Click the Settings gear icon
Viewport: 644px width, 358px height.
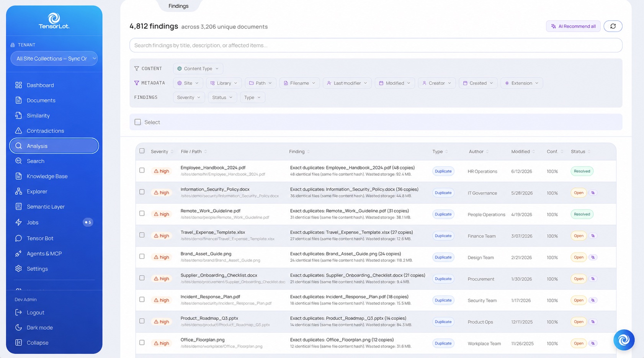coord(18,269)
